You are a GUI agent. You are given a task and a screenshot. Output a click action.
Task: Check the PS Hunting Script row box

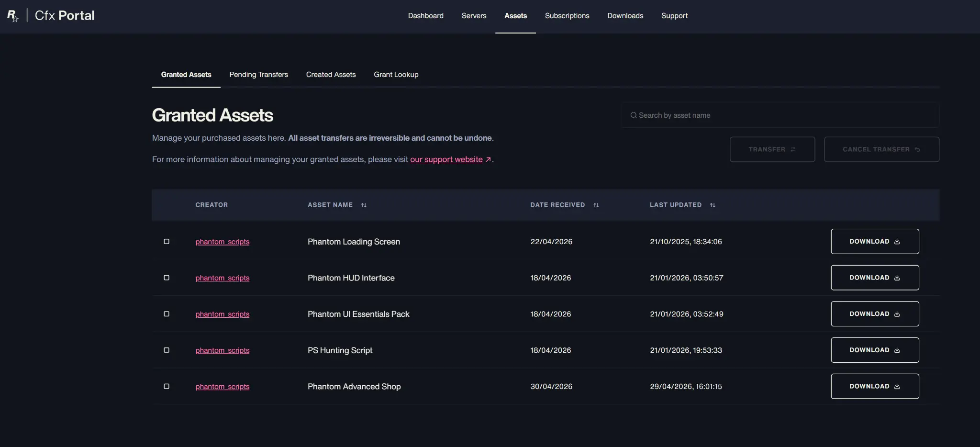coord(167,350)
